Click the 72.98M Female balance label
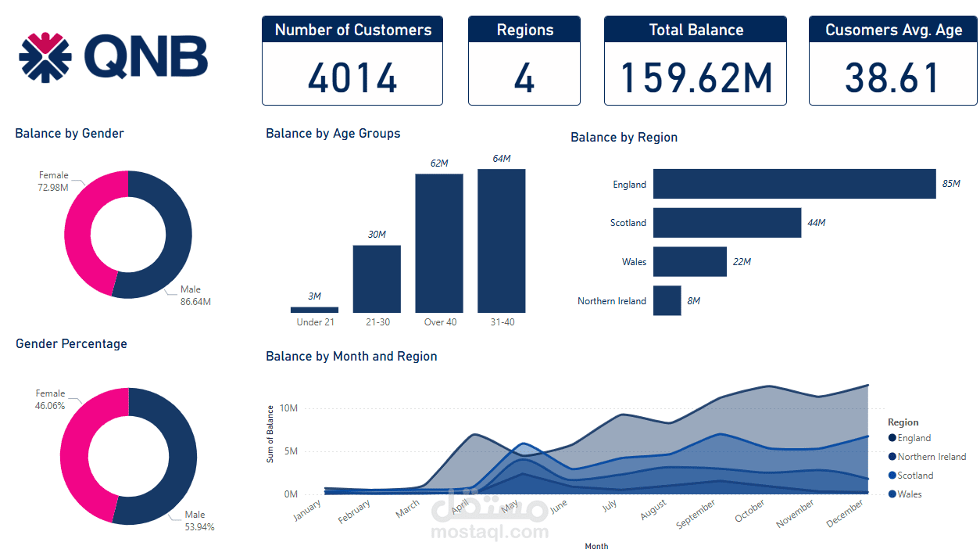Viewport: 980px width, 553px height. pos(54,188)
